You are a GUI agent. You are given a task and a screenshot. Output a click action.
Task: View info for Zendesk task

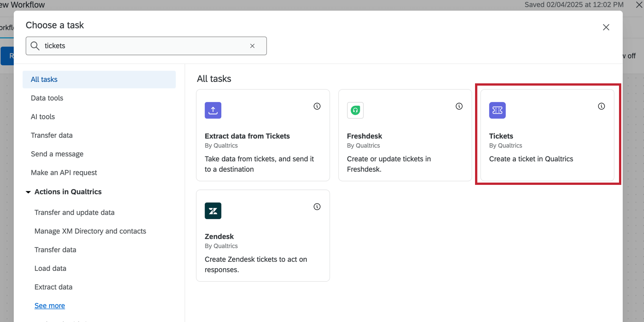(x=317, y=207)
